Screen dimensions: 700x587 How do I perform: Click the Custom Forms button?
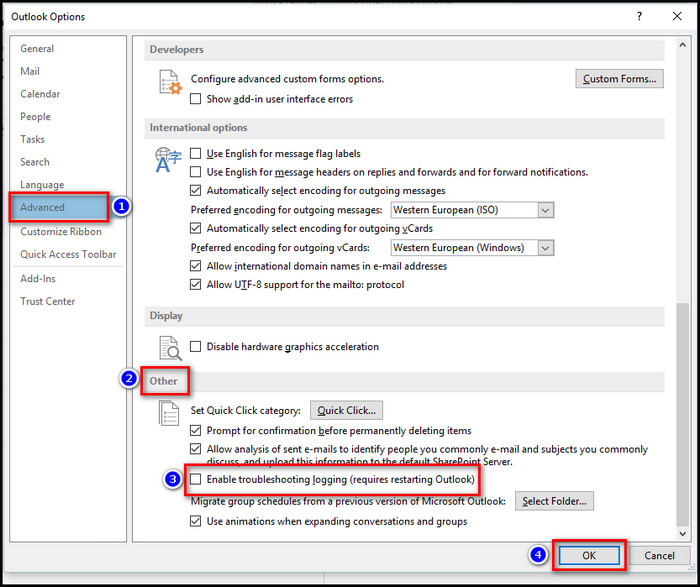[x=620, y=79]
